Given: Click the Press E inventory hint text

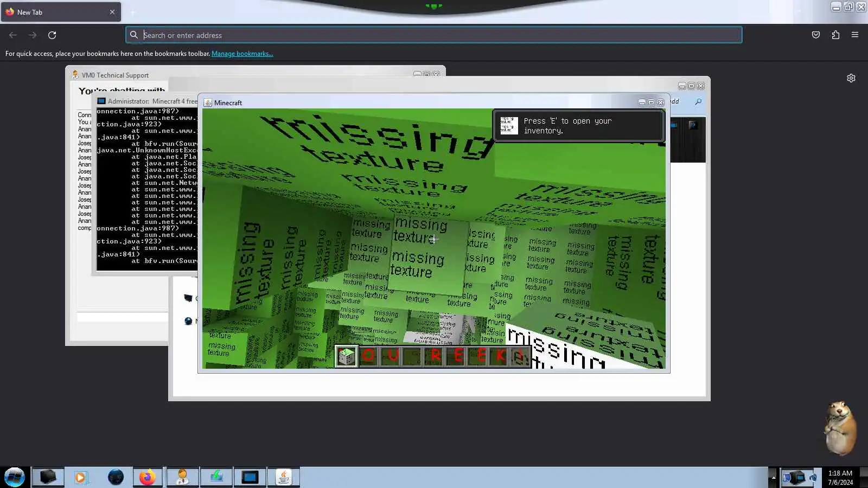Looking at the screenshot, I should point(567,126).
